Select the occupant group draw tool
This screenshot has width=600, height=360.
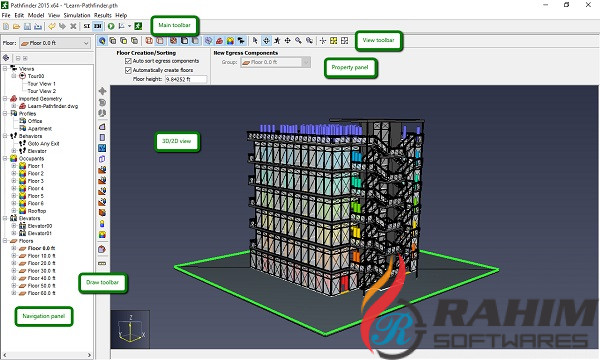[102, 235]
